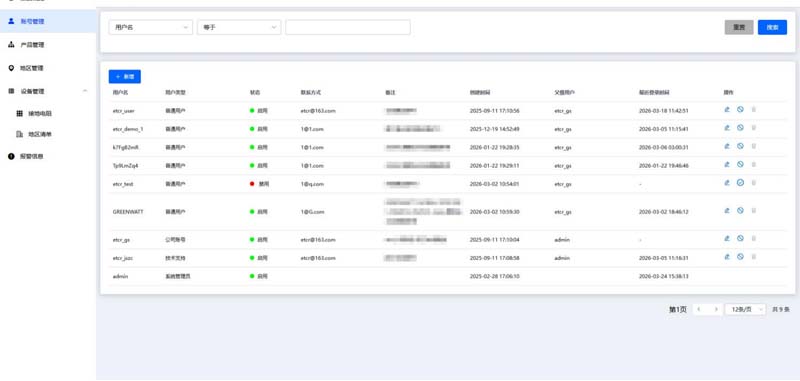Edit the etcr_user account
The height and width of the screenshot is (381, 800).
(727, 109)
